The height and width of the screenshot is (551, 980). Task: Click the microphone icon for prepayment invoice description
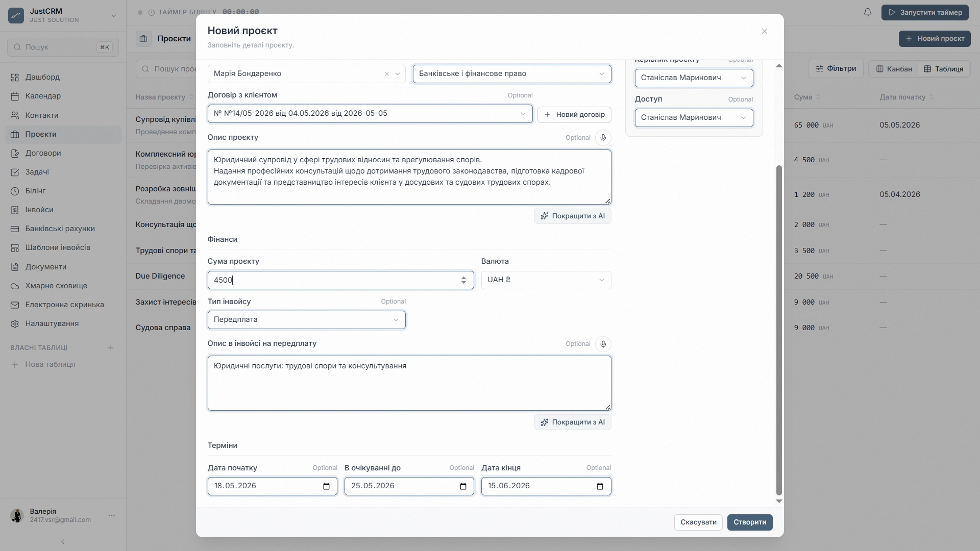click(x=603, y=344)
